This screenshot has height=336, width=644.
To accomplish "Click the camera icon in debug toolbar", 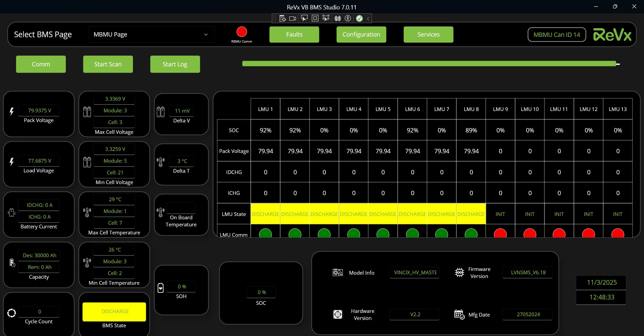I will (x=293, y=18).
